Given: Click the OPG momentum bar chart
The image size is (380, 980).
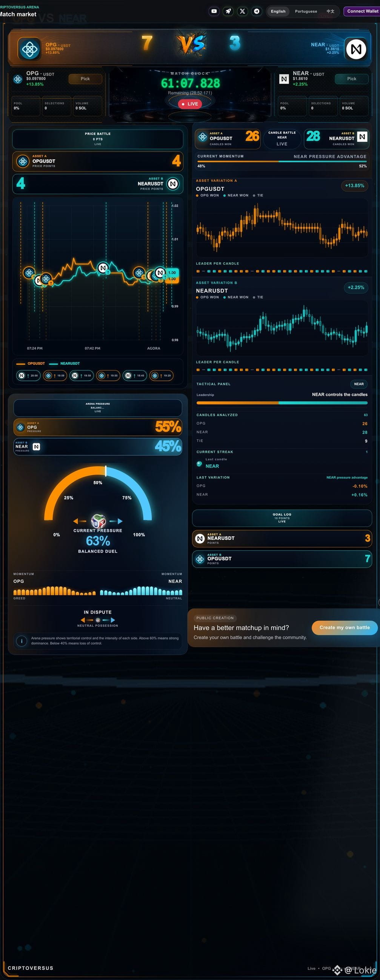Looking at the screenshot, I should (54, 590).
